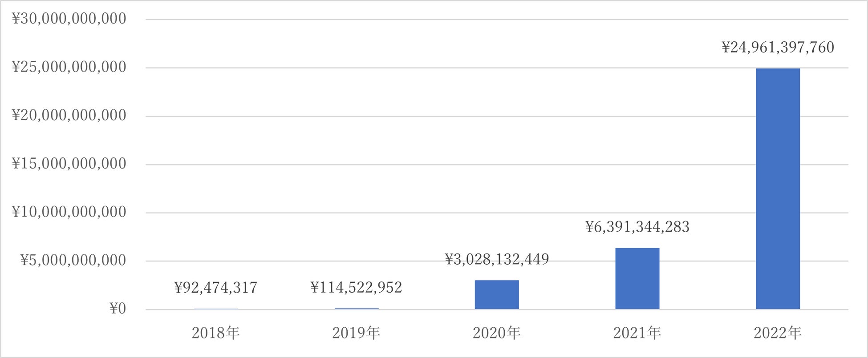868x358 pixels.
Task: Click the 2018年 axis label
Action: [215, 333]
